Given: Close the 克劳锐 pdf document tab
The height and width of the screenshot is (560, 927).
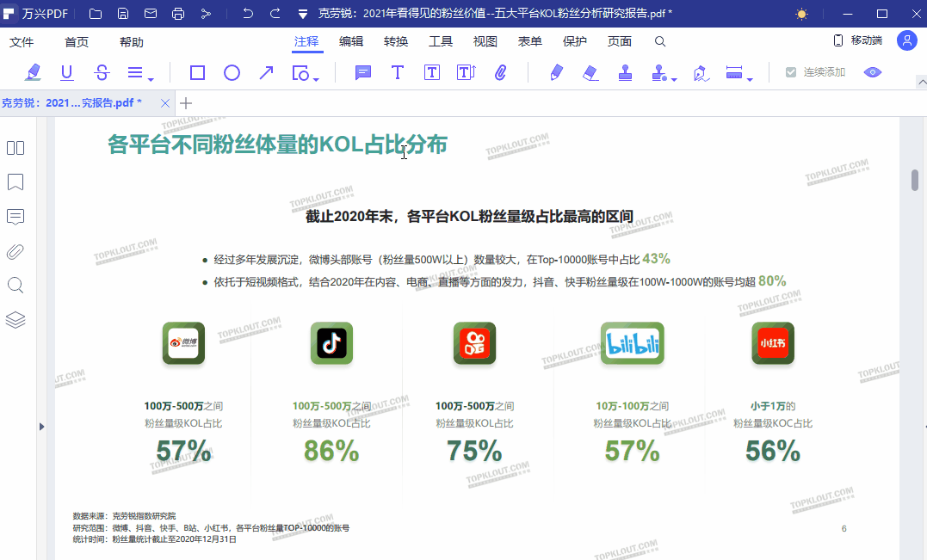Looking at the screenshot, I should click(165, 103).
